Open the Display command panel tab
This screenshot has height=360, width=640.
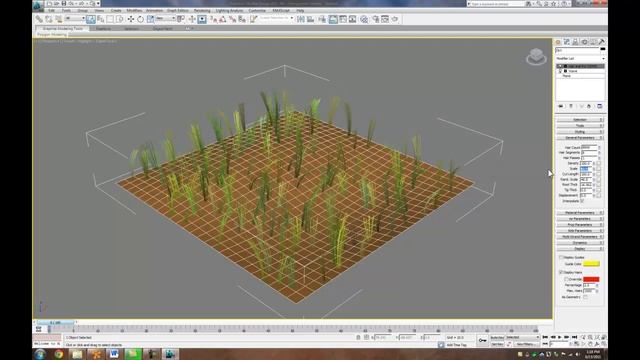pos(593,42)
